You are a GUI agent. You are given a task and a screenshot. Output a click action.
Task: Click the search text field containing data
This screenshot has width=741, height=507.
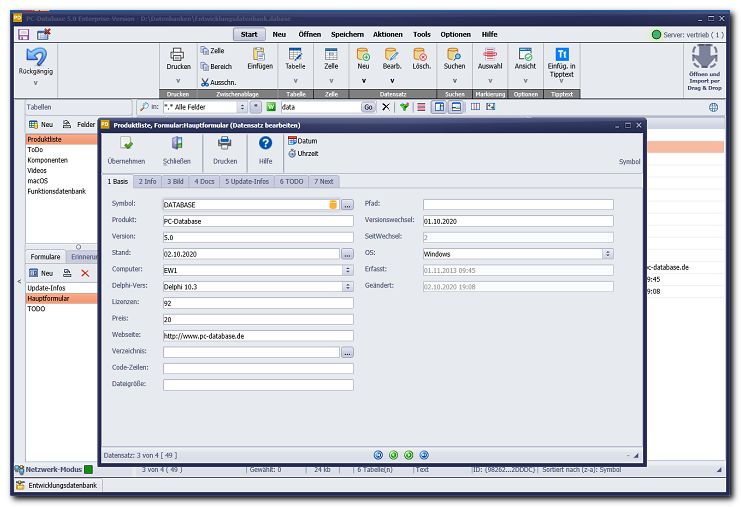tap(321, 107)
